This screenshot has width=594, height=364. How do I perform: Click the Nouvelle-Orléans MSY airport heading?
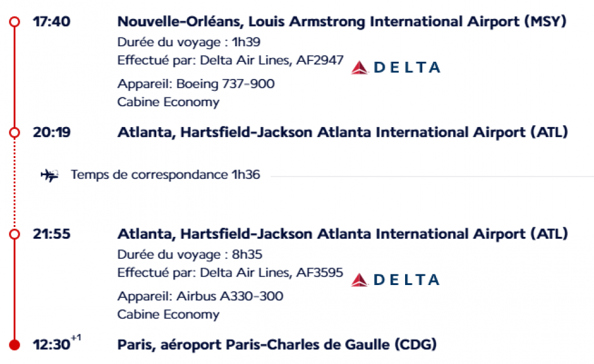[x=342, y=22]
